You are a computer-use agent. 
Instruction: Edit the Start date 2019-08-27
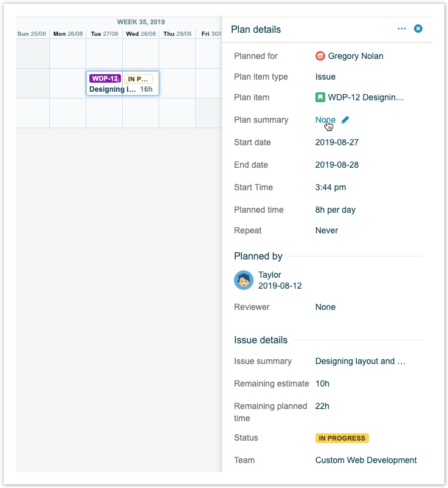point(337,142)
